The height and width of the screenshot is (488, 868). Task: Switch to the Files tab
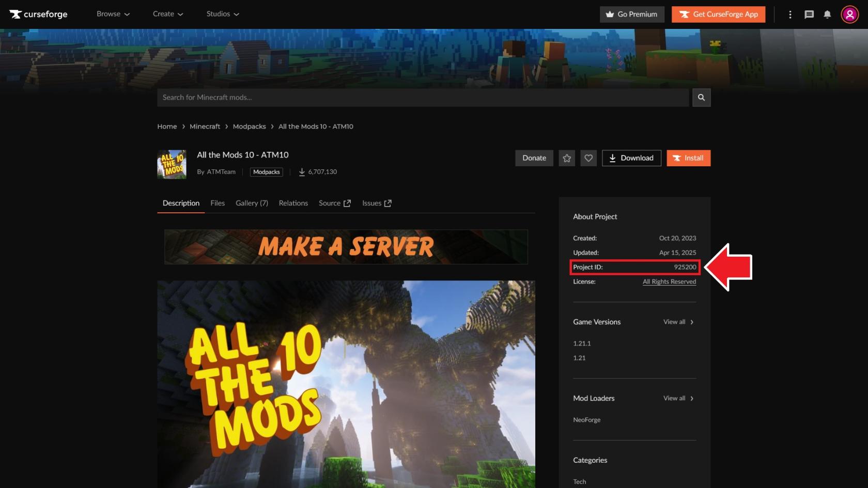(218, 203)
